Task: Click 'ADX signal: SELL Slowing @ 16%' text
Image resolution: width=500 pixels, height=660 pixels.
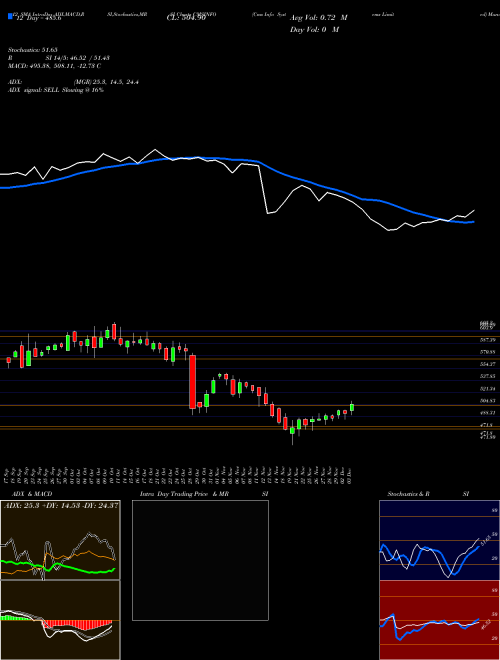Action: pos(56,90)
